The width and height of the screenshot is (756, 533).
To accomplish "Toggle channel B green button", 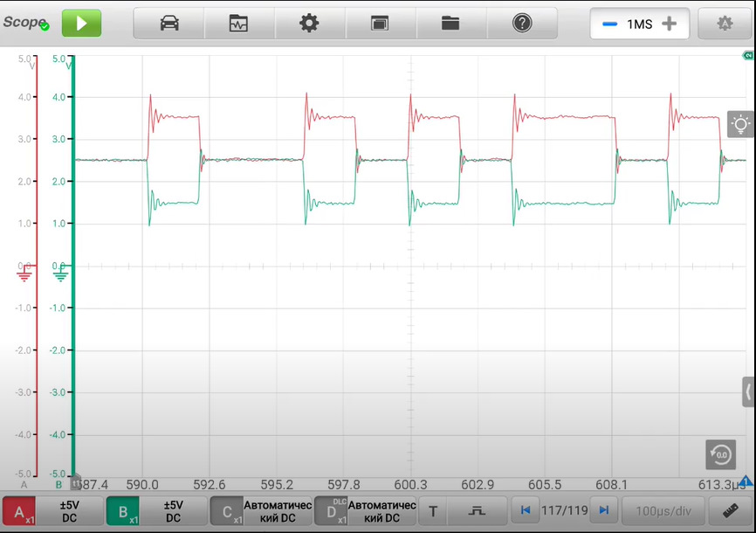I will coord(123,511).
